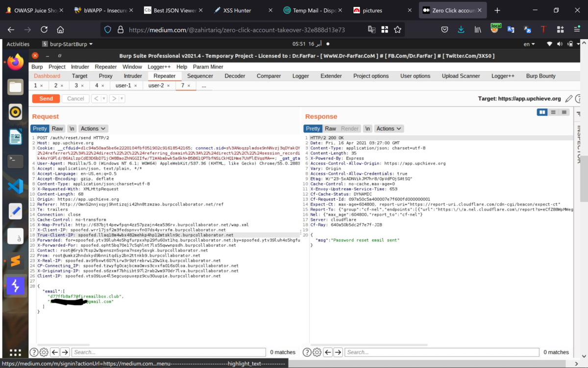Image resolution: width=588 pixels, height=368 pixels.
Task: Go to the browser home page
Action: 60,29
